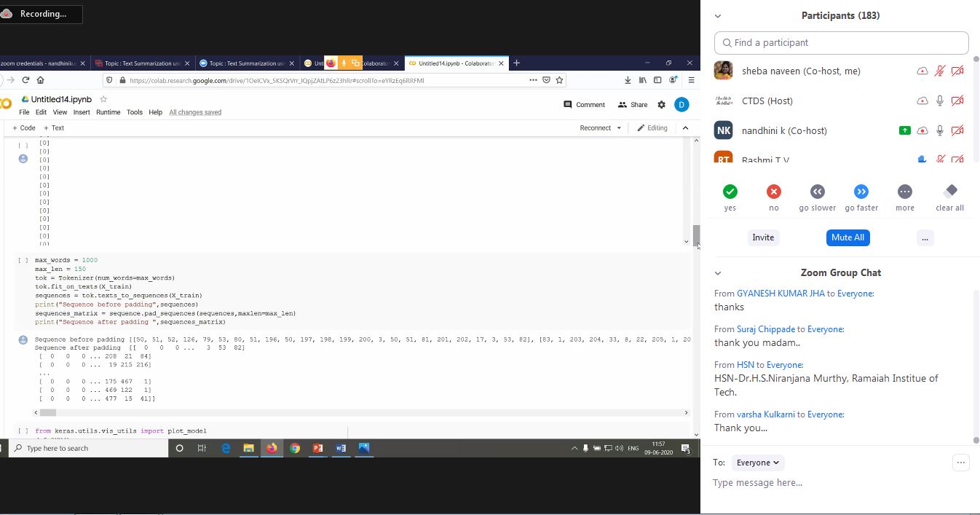Open the chat more-options ellipsis button

[961, 463]
